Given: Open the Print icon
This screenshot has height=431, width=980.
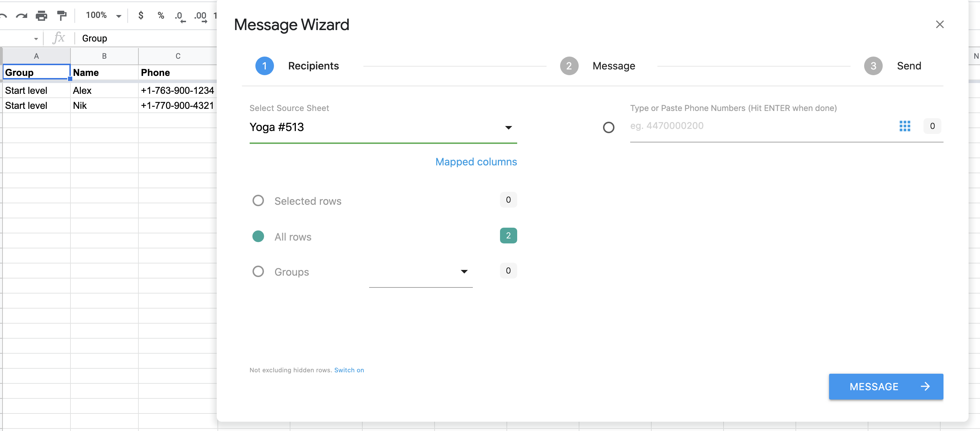Looking at the screenshot, I should coord(41,15).
